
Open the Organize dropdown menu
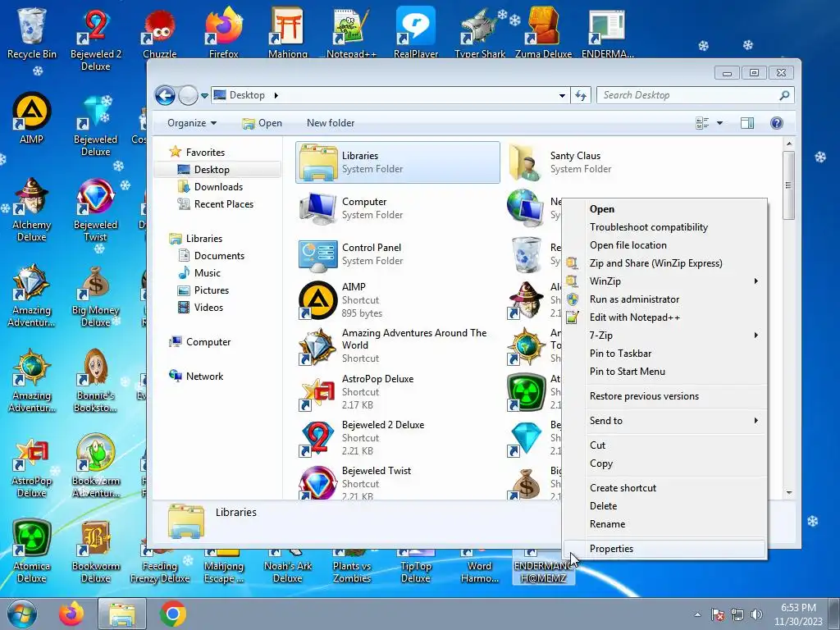192,123
